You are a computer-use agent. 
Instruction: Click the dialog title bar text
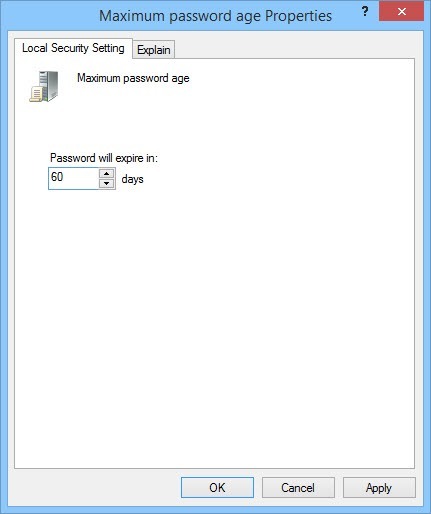[x=215, y=16]
